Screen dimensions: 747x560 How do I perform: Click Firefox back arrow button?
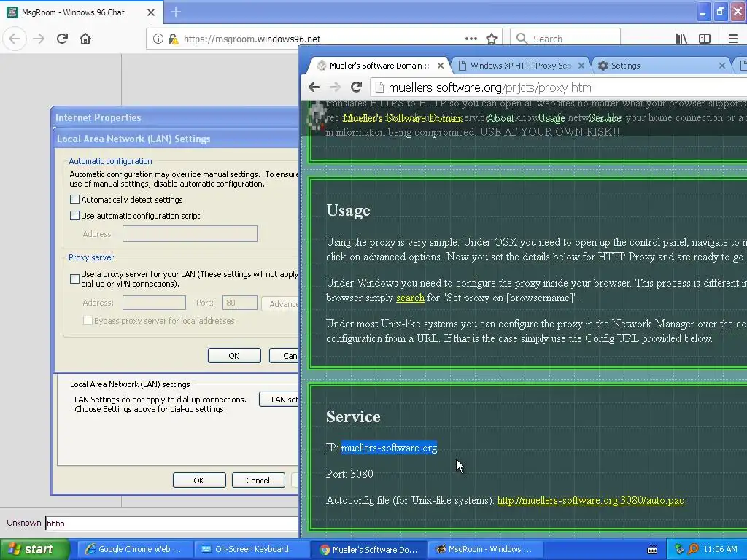coord(15,39)
